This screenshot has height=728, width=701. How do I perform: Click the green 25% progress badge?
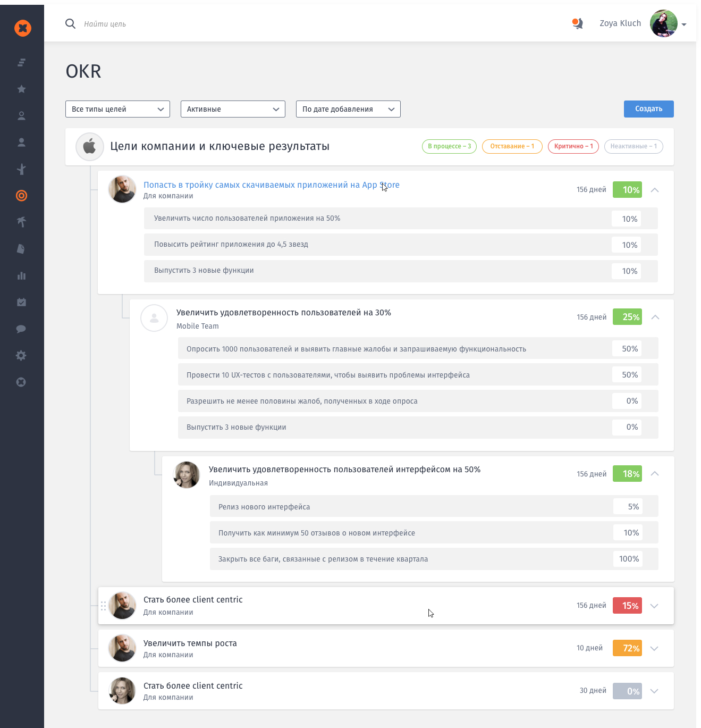tap(627, 317)
